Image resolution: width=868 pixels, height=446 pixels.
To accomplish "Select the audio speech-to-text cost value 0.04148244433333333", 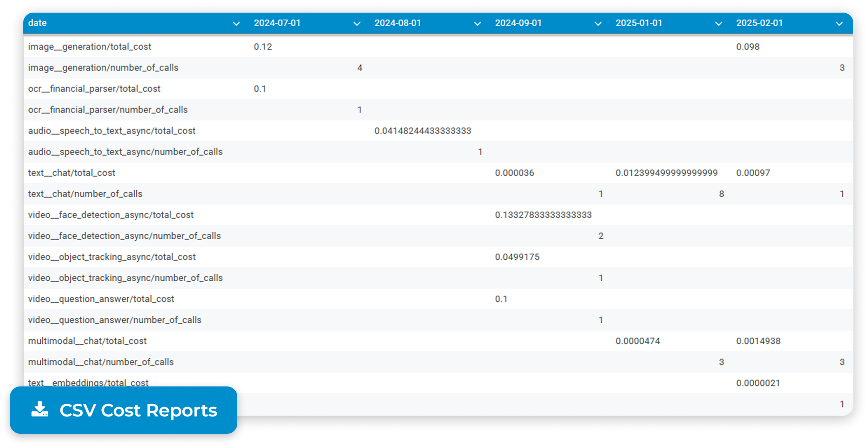I will tap(422, 130).
